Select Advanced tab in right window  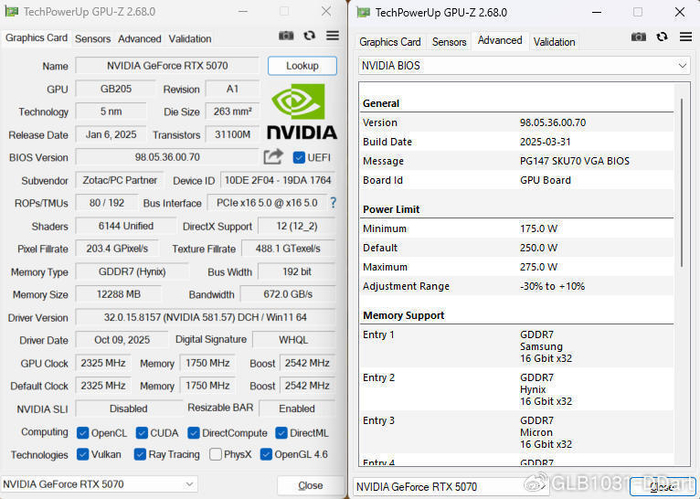click(x=500, y=40)
